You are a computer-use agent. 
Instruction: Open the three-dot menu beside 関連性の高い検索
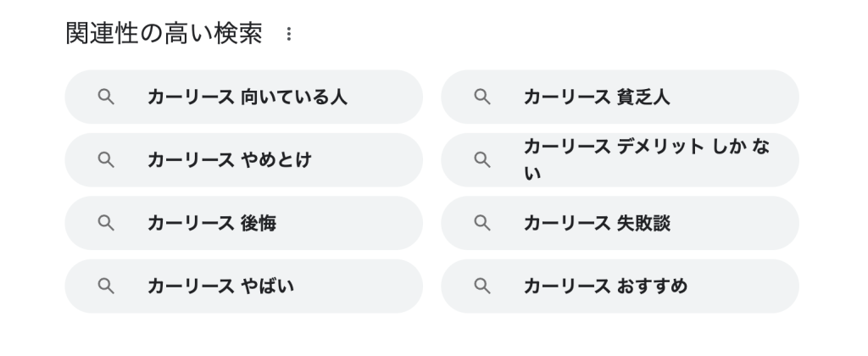(x=288, y=34)
